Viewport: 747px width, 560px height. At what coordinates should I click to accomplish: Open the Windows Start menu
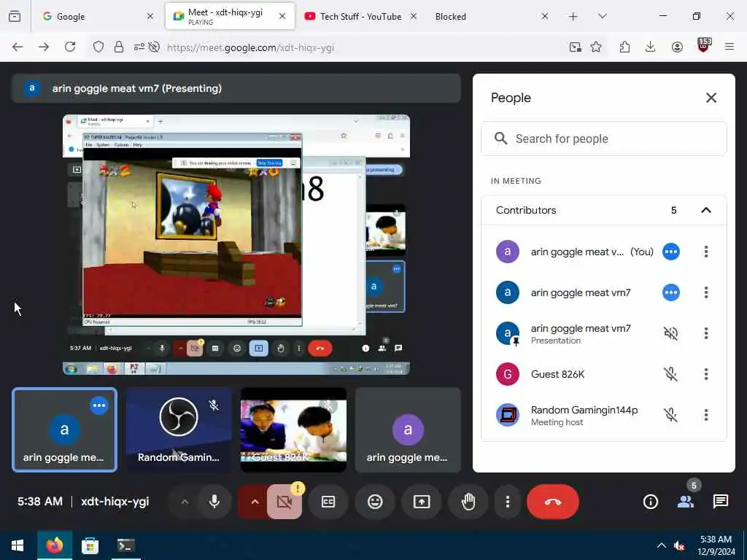point(18,545)
